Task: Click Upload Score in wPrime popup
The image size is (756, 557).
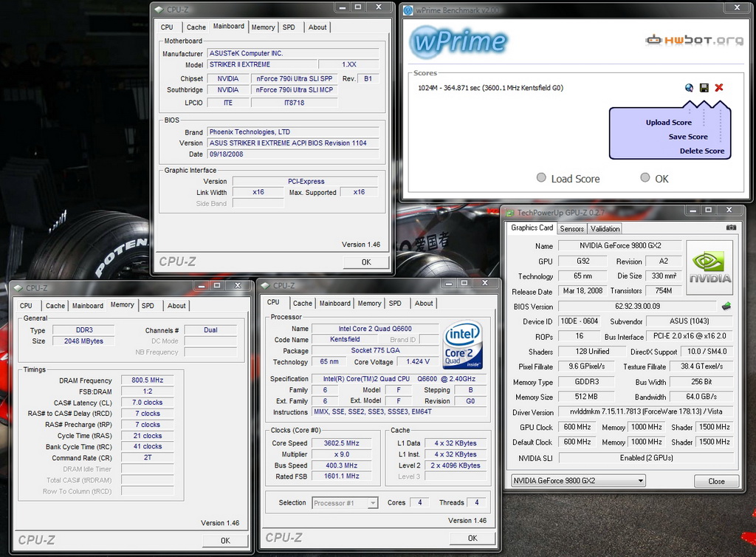Action: (669, 123)
